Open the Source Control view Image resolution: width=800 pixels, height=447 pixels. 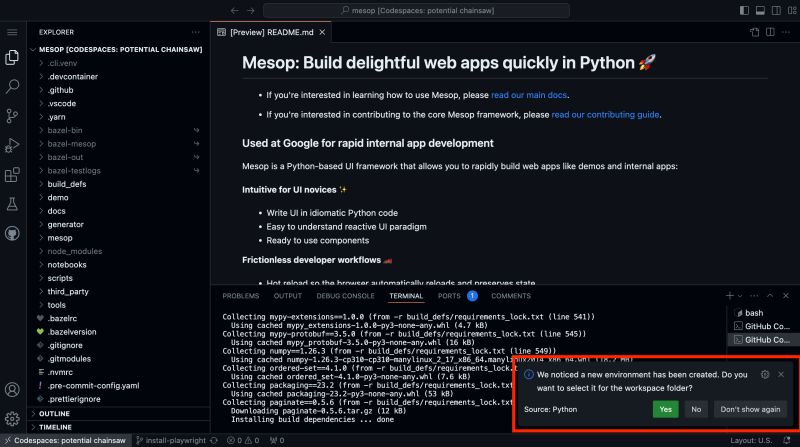12,116
